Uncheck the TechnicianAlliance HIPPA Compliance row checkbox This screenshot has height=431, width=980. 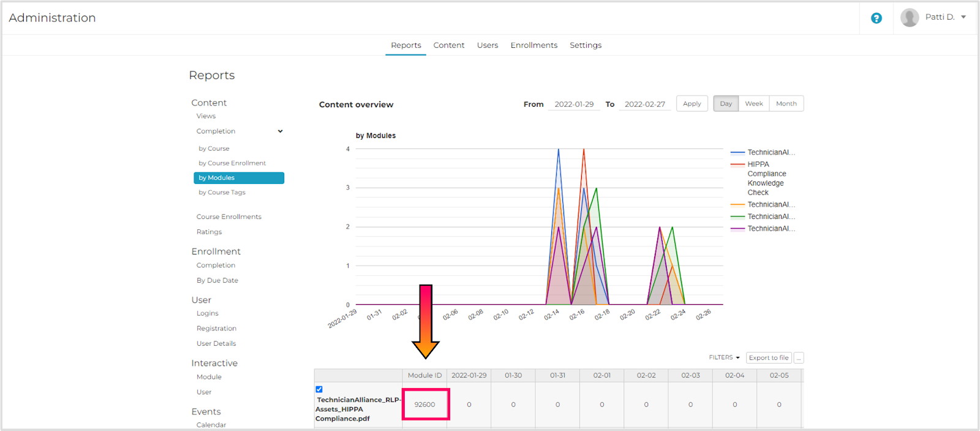pyautogui.click(x=319, y=389)
